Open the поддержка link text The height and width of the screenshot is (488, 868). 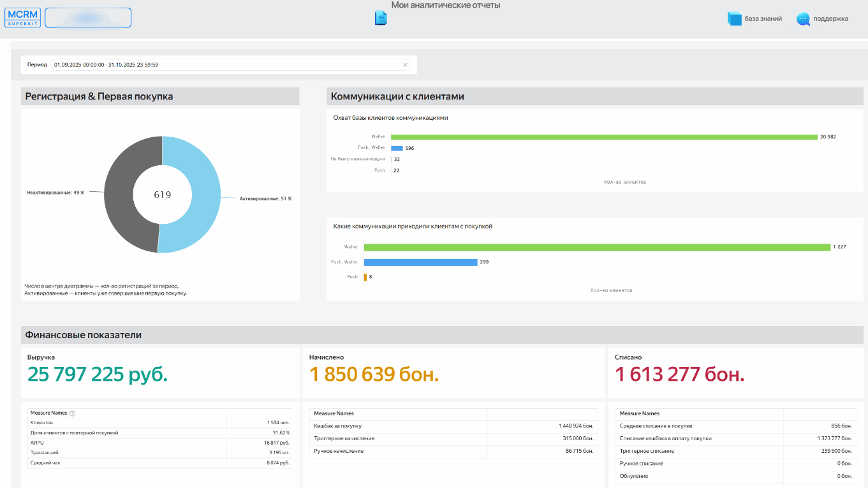(830, 19)
